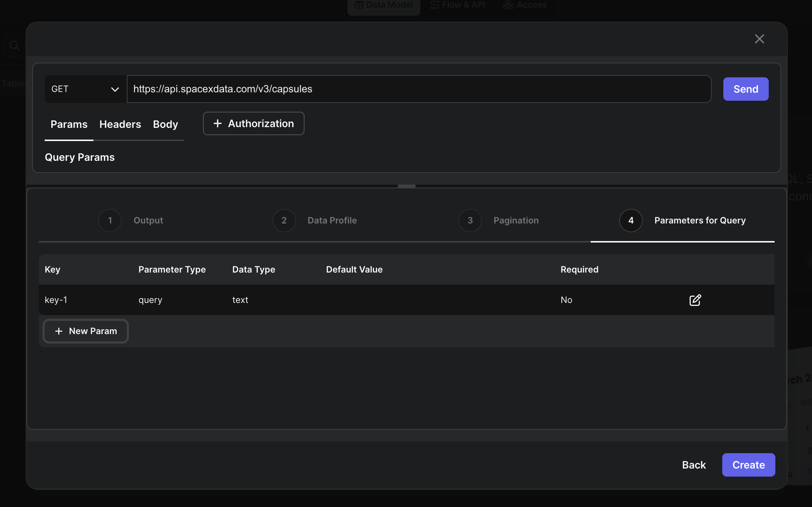This screenshot has width=812, height=507.
Task: Click the Query Params heading
Action: click(x=80, y=157)
